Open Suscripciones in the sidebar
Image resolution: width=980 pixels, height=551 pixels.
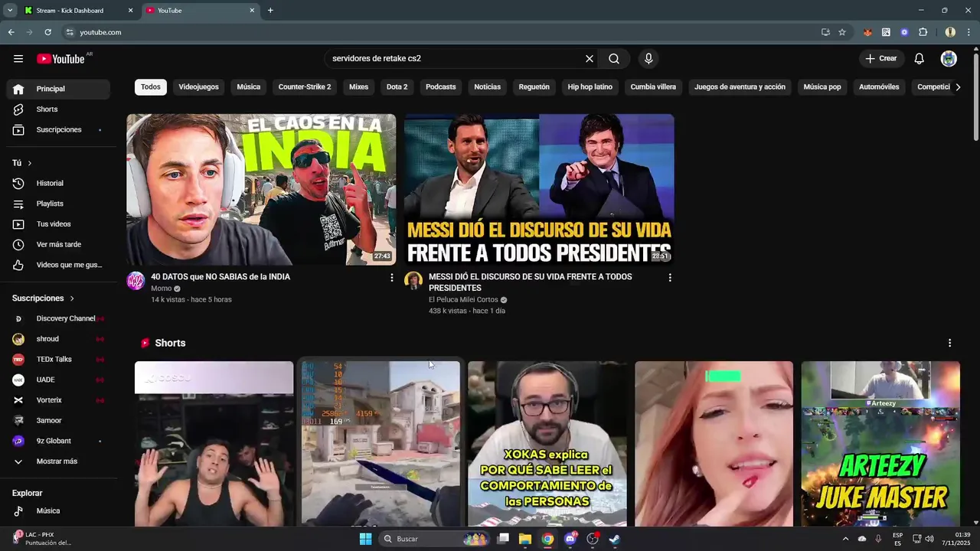click(58, 130)
